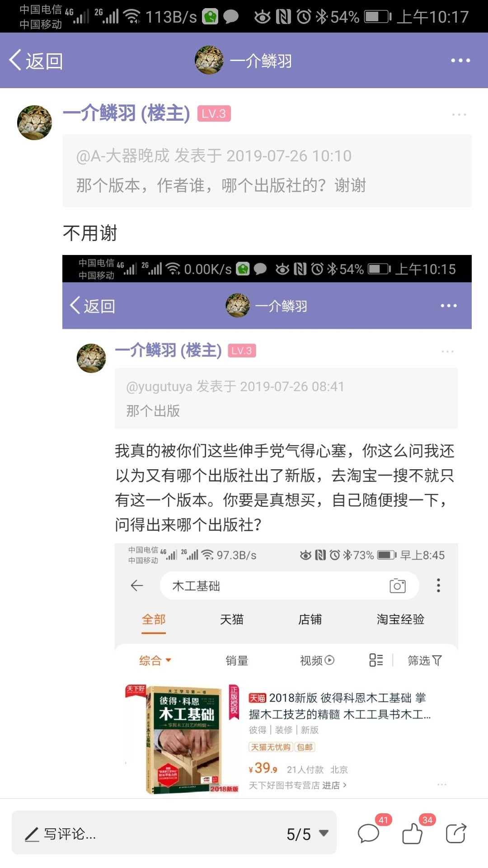Open the comments bubble icon showing 41
The image size is (488, 868).
(x=369, y=833)
